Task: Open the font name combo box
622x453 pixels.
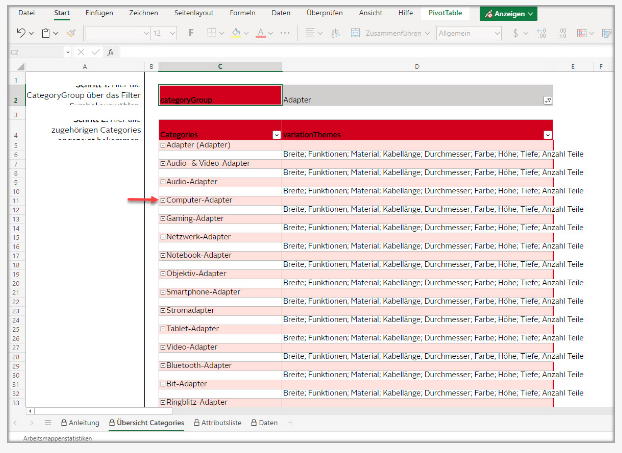Action: click(117, 33)
